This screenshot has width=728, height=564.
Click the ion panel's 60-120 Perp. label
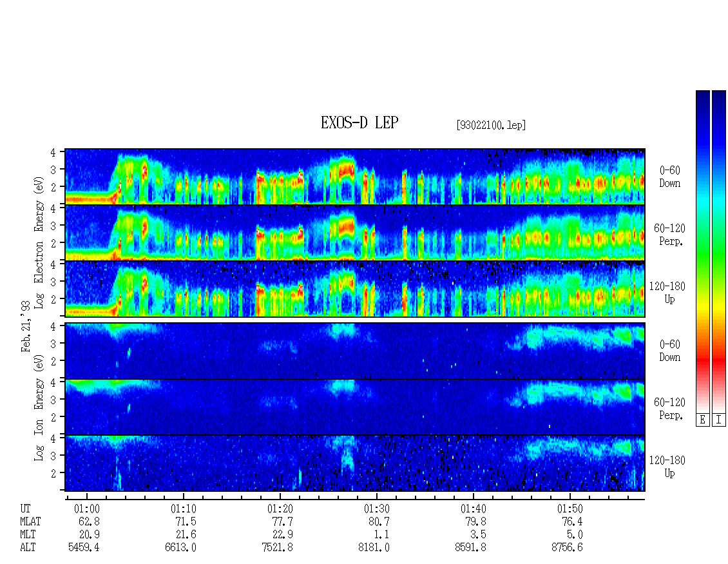669,409
